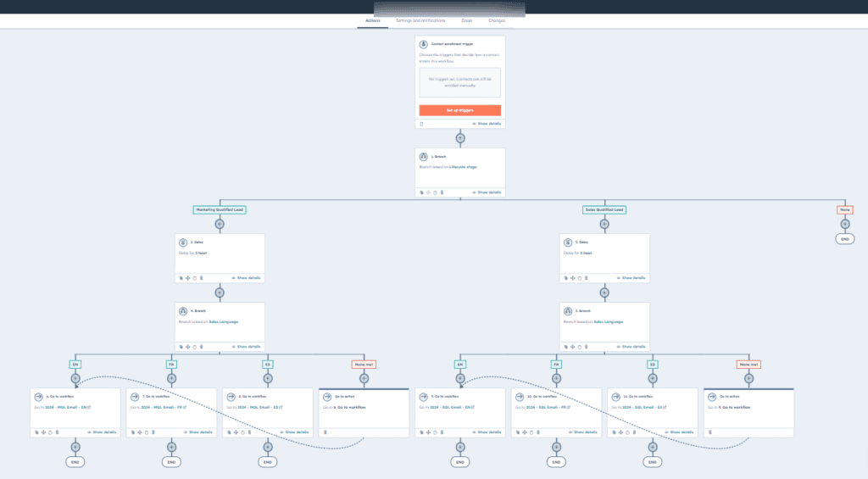This screenshot has width=868, height=479.
Task: Click the Contact enrollment trigger title
Action: 453,44
